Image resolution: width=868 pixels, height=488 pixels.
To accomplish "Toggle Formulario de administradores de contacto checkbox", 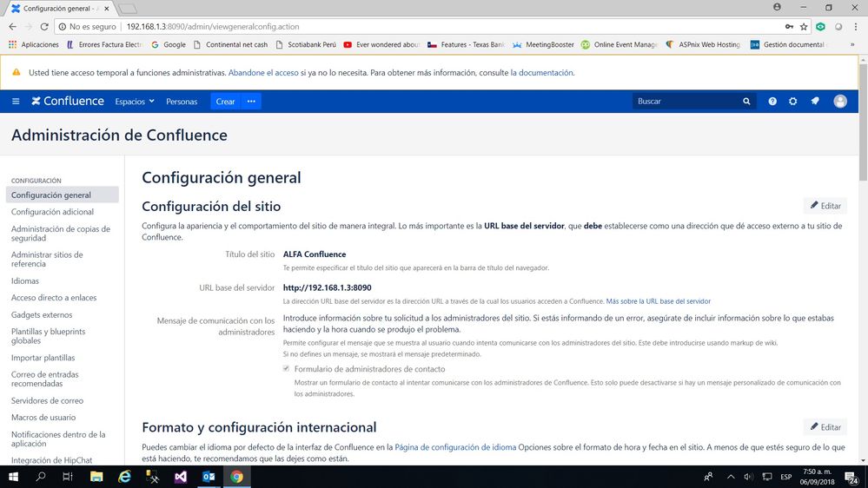I will (x=286, y=368).
